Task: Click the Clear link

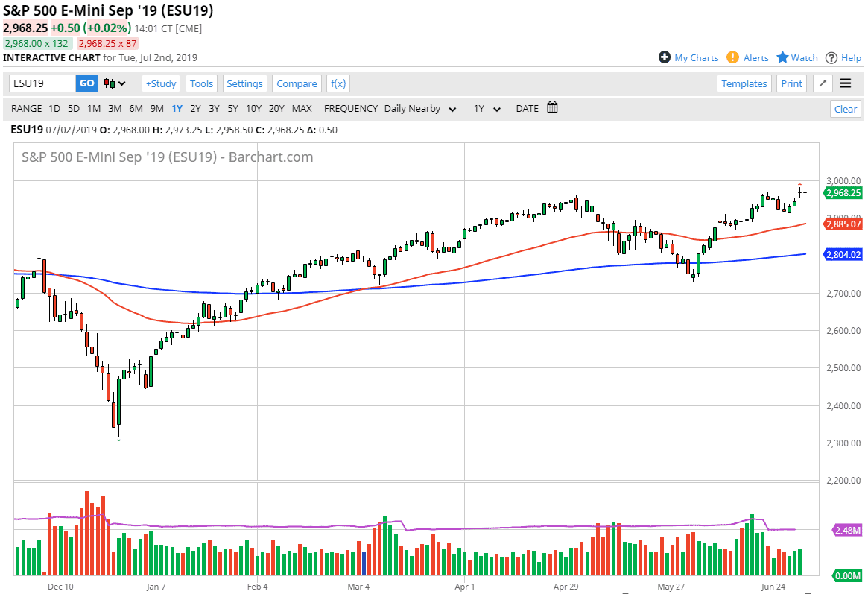Action: 845,109
